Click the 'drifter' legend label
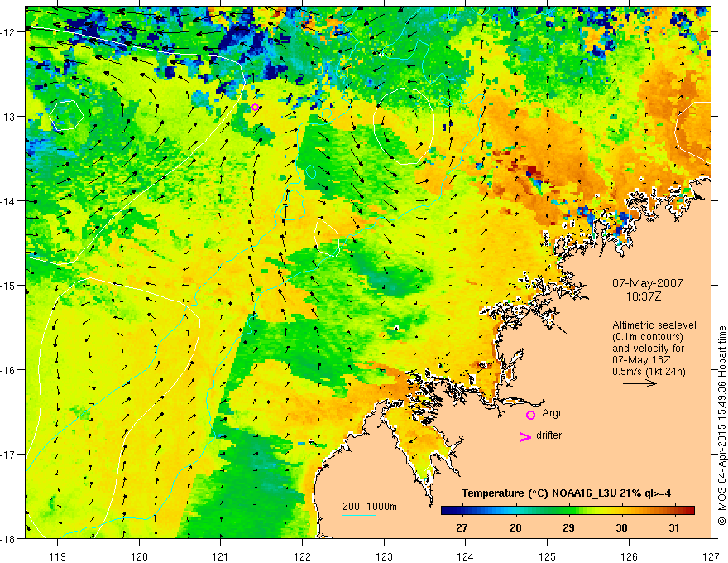This screenshot has height=563, width=728. pos(548,435)
